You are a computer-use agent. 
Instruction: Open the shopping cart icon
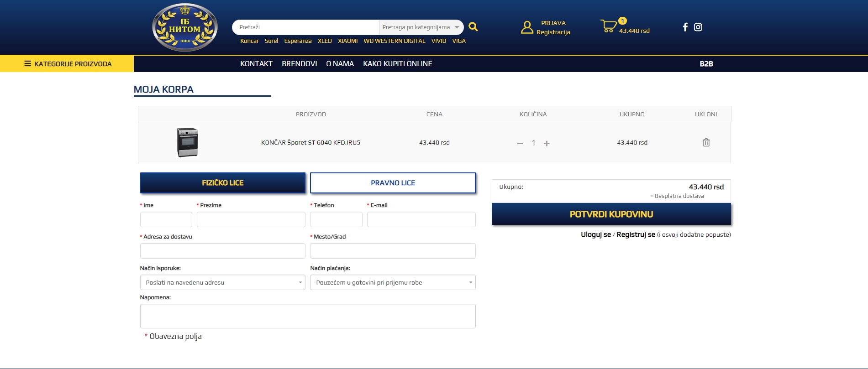pos(609,26)
